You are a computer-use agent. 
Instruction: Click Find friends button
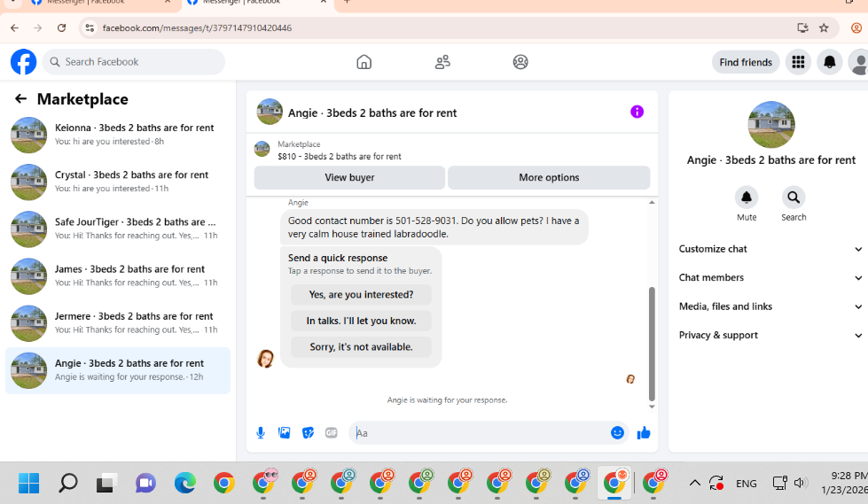[x=745, y=62]
